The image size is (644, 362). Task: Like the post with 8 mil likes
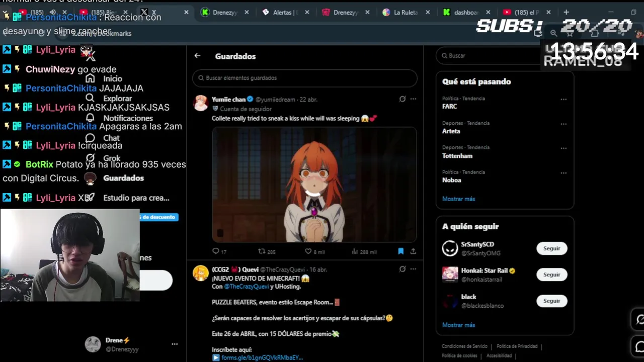click(315, 251)
